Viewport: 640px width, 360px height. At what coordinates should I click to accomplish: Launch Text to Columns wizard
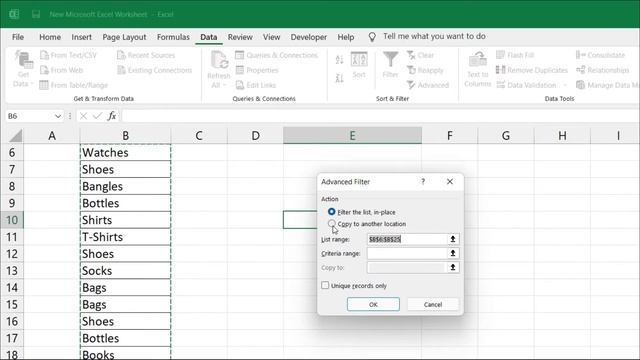coord(478,69)
